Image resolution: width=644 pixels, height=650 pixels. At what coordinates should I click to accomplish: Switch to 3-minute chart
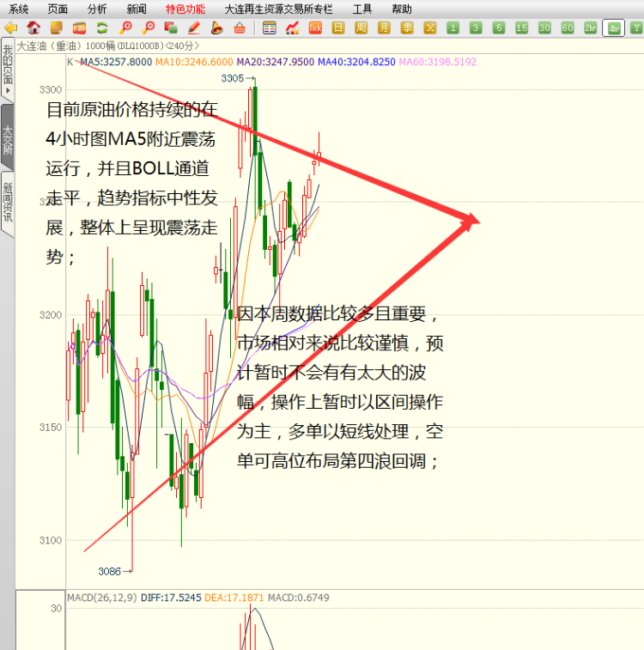[x=476, y=28]
